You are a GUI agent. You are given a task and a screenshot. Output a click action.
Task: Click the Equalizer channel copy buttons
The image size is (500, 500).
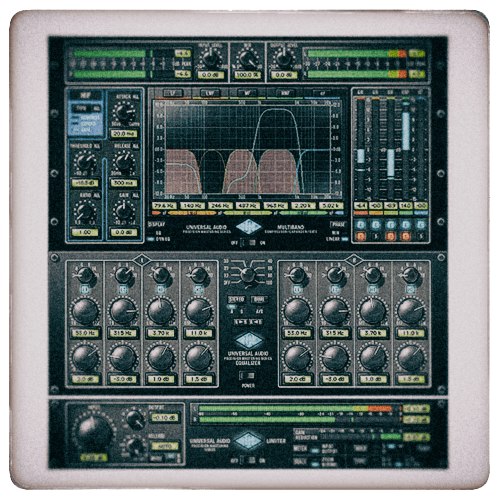248,322
